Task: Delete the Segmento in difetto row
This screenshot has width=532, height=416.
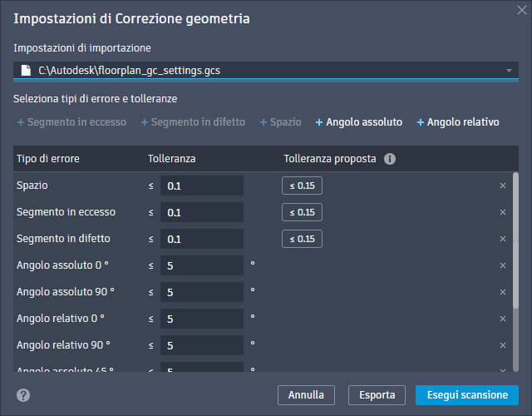Action: (503, 239)
